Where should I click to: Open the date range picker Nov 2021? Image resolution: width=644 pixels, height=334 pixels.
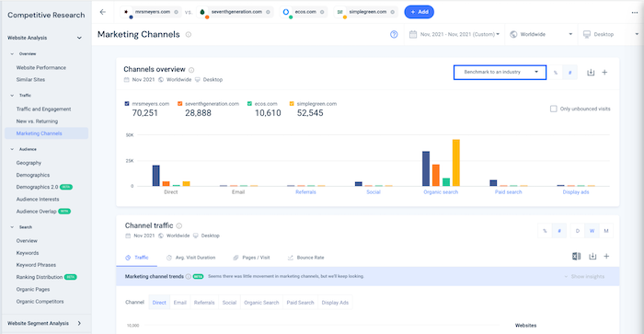pyautogui.click(x=454, y=35)
